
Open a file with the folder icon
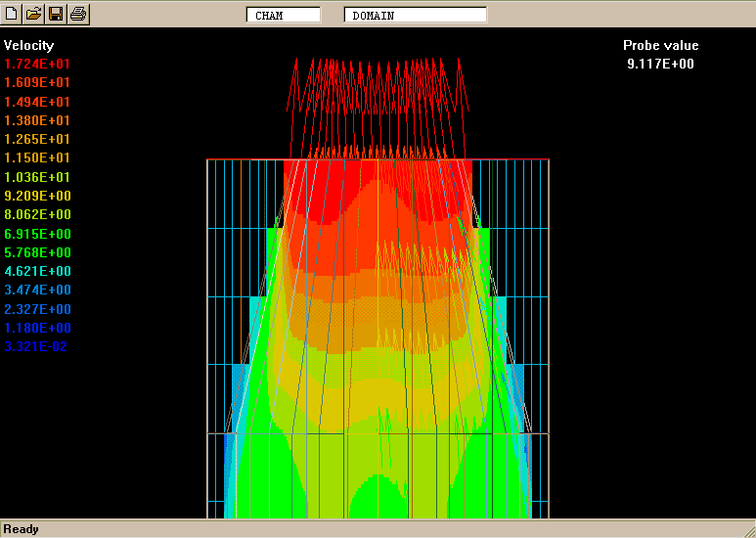33,14
